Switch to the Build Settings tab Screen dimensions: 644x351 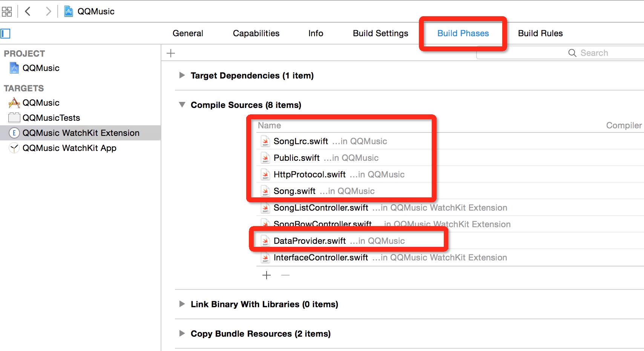coord(380,33)
